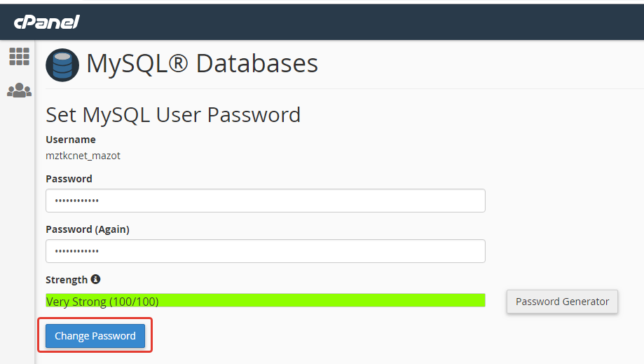Click the cPanel logo in the header
The image size is (644, 364).
46,22
